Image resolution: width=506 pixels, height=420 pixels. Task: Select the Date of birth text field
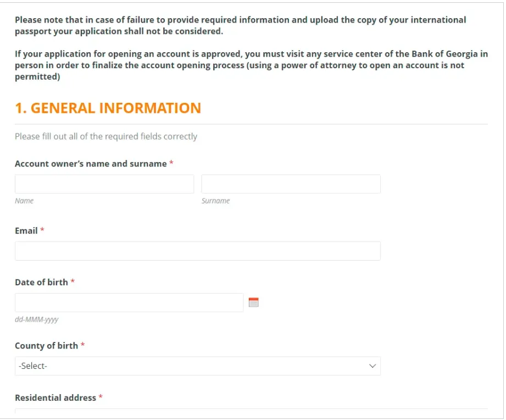[x=129, y=302]
